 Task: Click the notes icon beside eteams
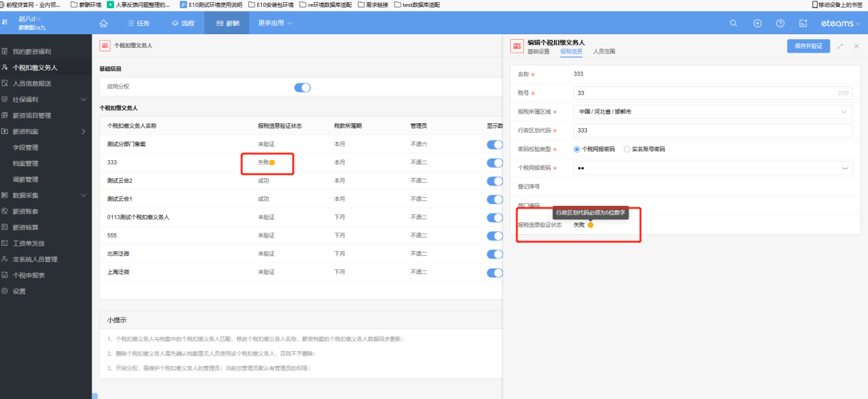pyautogui.click(x=803, y=23)
